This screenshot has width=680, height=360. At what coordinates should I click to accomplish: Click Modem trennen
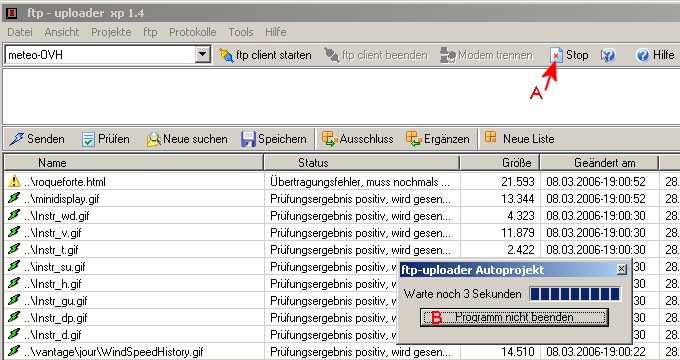point(486,55)
